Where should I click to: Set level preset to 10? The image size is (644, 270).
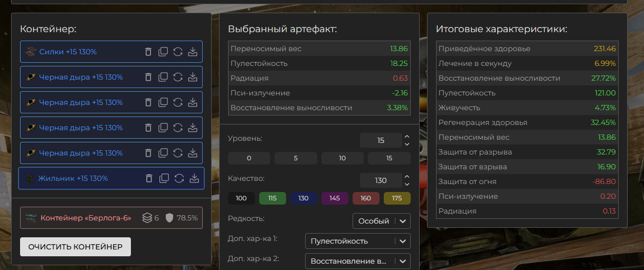coord(343,158)
